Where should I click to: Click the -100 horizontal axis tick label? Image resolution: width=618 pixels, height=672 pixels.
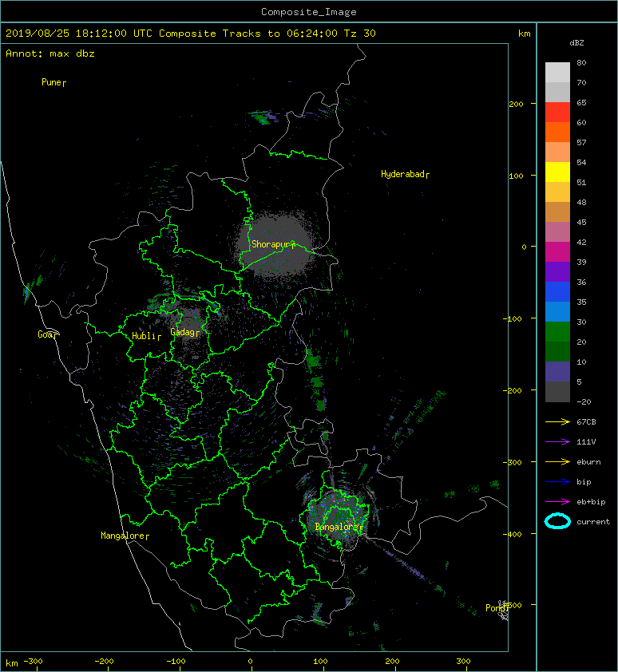pyautogui.click(x=176, y=662)
